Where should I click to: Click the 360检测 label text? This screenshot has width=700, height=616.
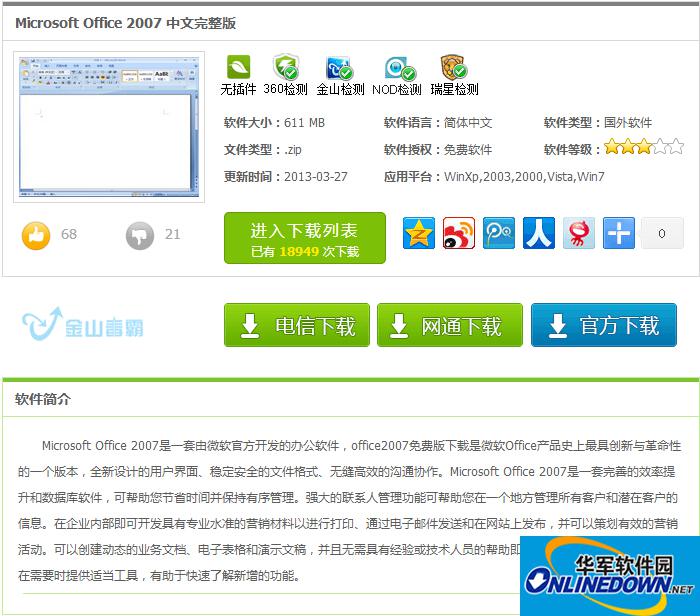pyautogui.click(x=286, y=89)
